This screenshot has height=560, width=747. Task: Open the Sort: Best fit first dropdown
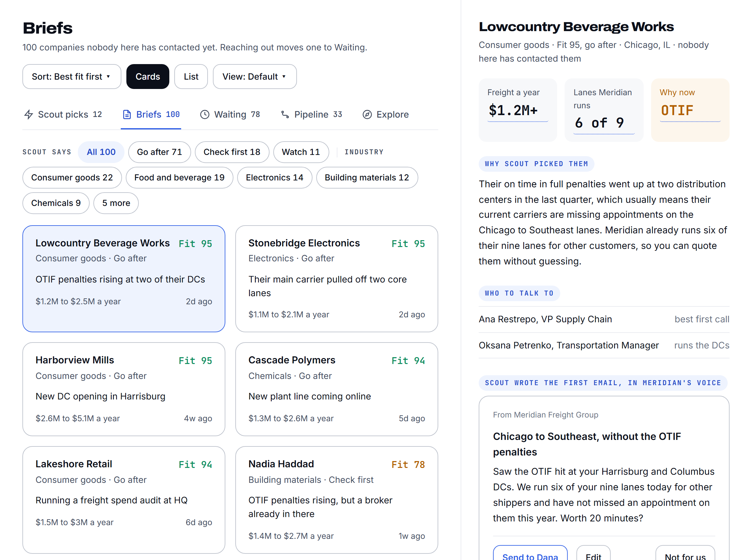pos(72,77)
